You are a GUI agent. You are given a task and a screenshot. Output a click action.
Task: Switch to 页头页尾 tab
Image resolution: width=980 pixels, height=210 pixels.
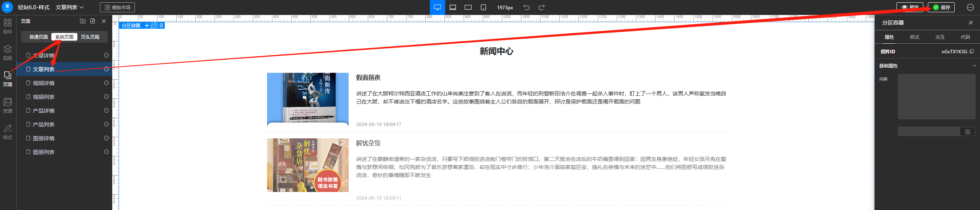coord(90,37)
